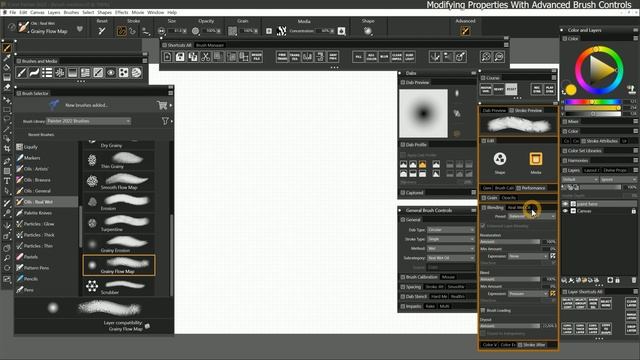The height and width of the screenshot is (360, 640).
Task: Open the Dab Type dropdown
Action: (451, 230)
